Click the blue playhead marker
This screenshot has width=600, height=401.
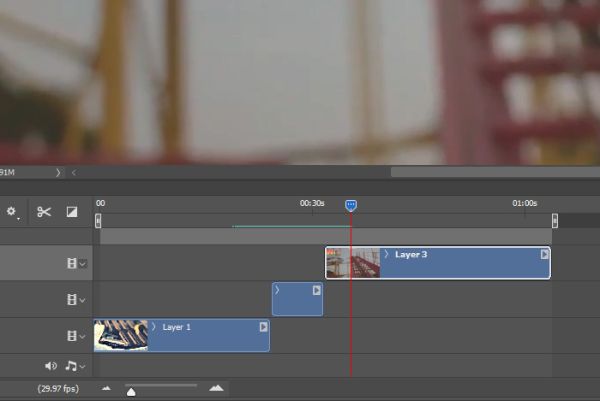click(351, 205)
